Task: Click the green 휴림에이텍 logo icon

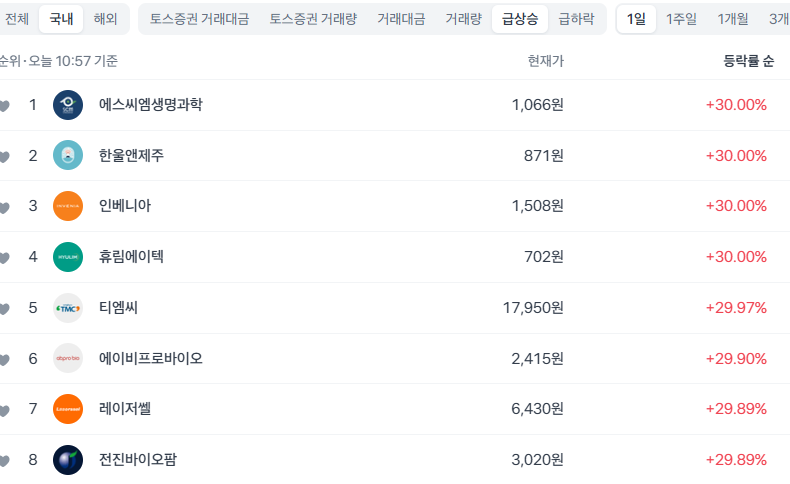Action: pos(68,257)
